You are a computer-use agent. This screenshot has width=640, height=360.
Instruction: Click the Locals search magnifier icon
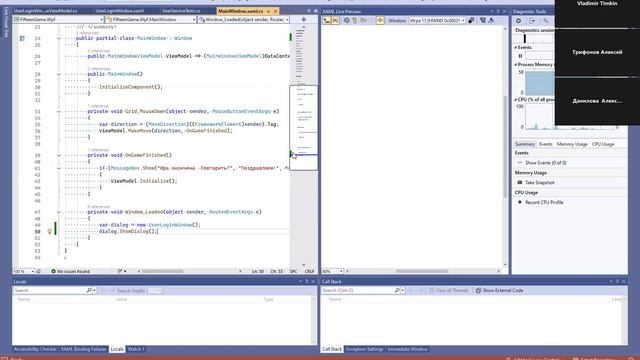[x=89, y=290]
